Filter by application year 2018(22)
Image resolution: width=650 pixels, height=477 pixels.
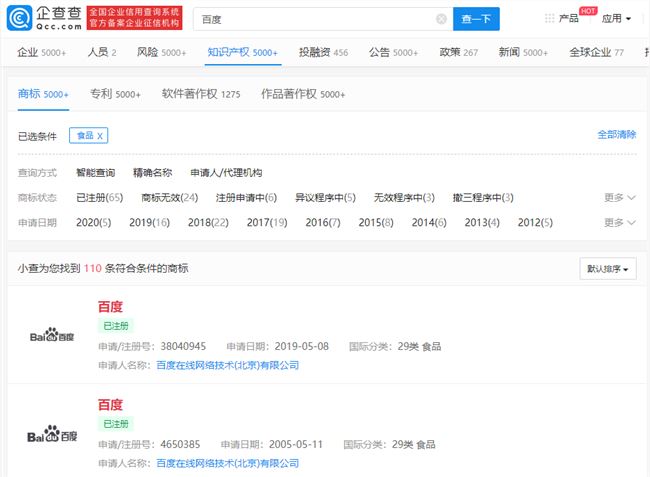coord(208,223)
